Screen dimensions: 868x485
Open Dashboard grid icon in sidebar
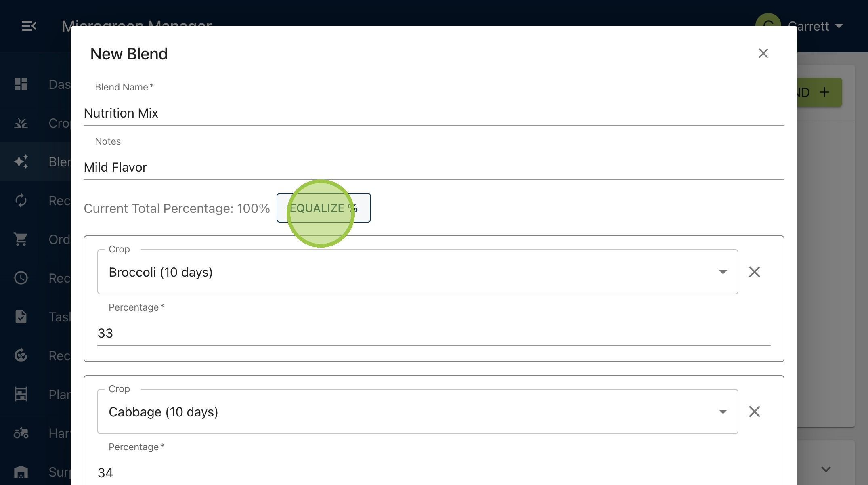click(21, 84)
